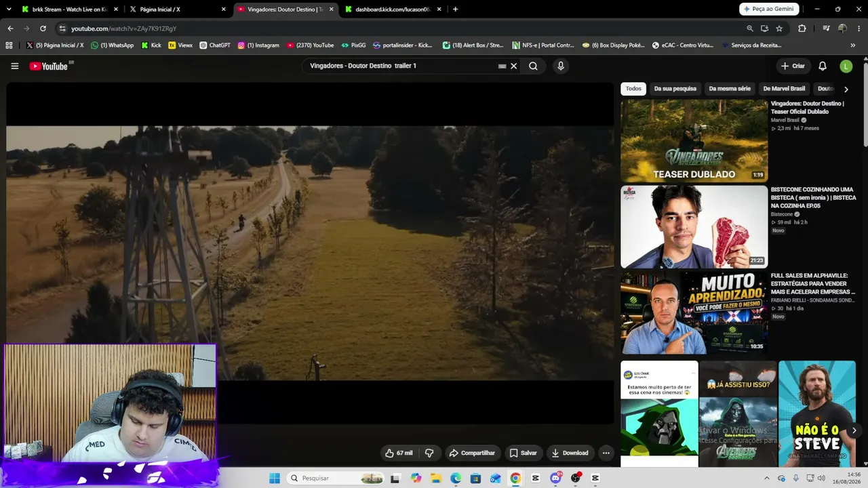Open the FULL SALES EM ALPHAVILLE video title
The height and width of the screenshot is (488, 868).
point(813,284)
